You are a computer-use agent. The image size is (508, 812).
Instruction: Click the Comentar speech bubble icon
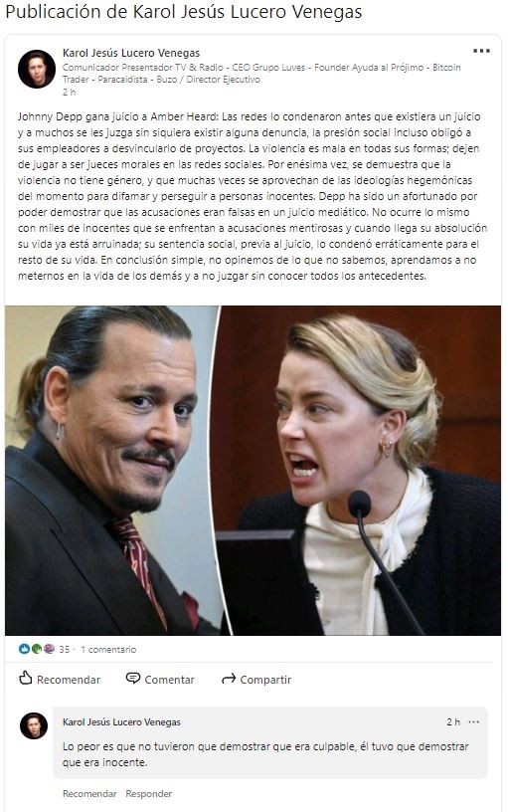pos(133,678)
